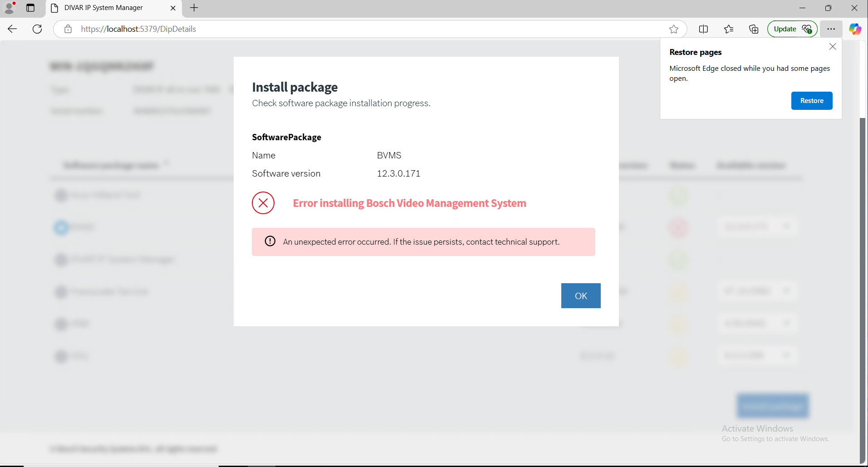Close the DIVAR IP System Manager tab

click(173, 8)
